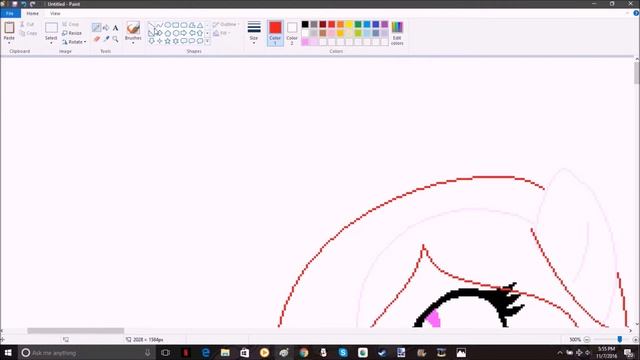The image size is (640, 360).
Task: Open Action Center notifications
Action: coord(629,353)
